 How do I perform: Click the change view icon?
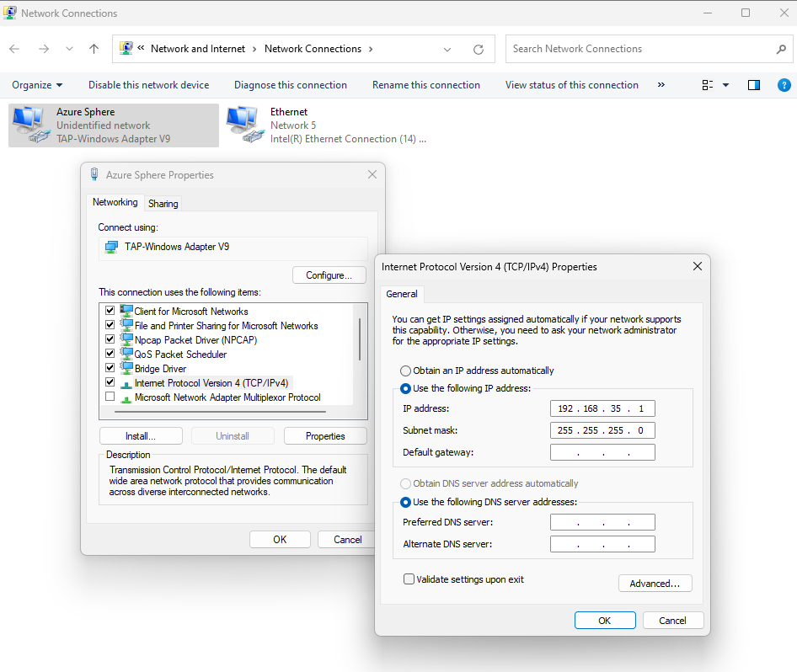[707, 85]
